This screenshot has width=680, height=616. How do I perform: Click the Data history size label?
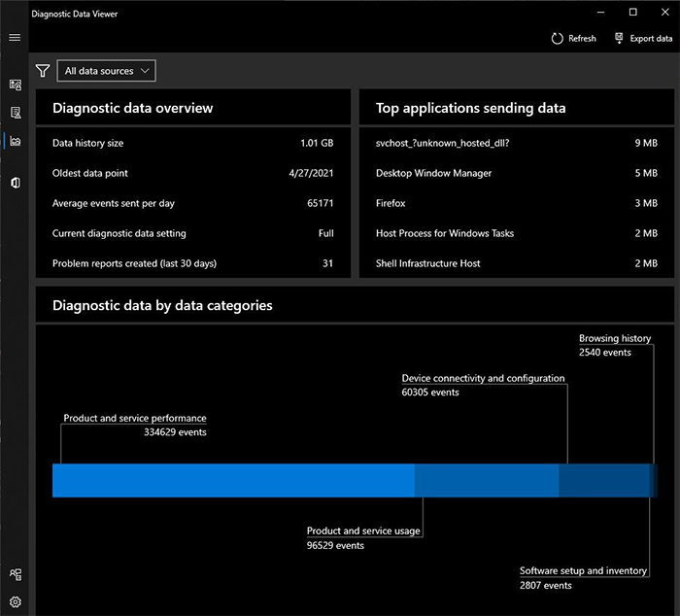tap(88, 143)
